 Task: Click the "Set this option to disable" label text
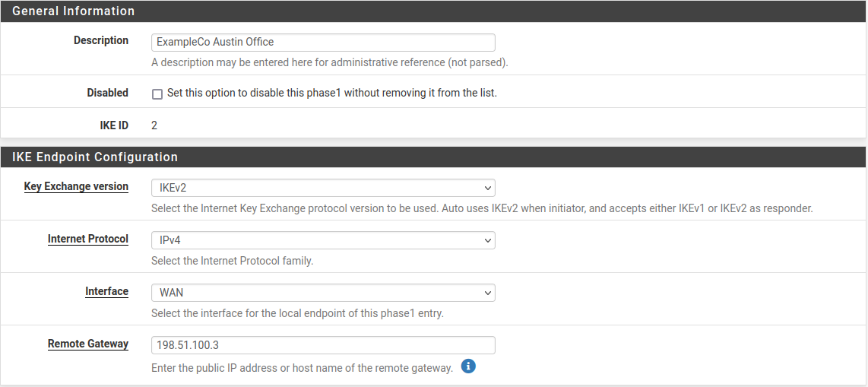(331, 94)
